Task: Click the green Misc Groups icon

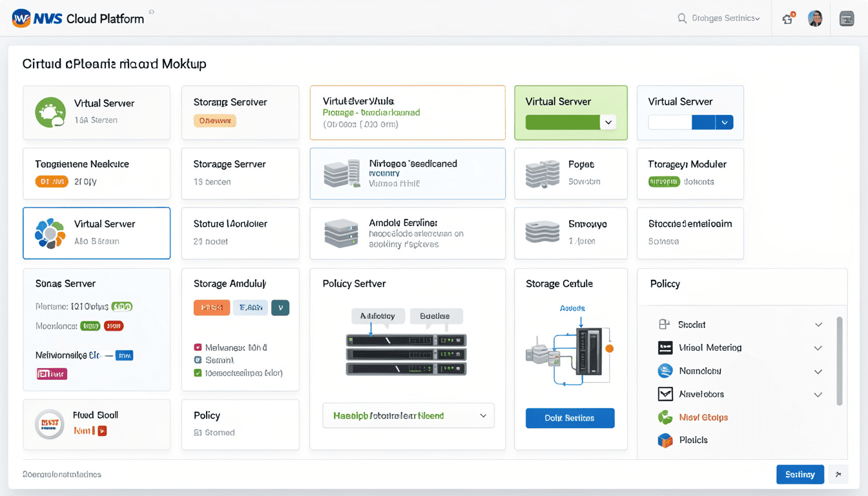Action: click(665, 417)
